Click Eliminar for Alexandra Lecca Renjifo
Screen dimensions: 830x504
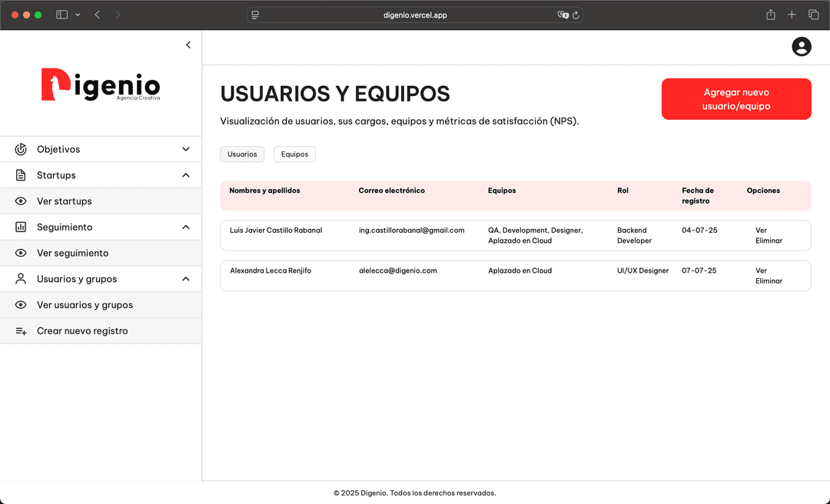click(x=769, y=280)
